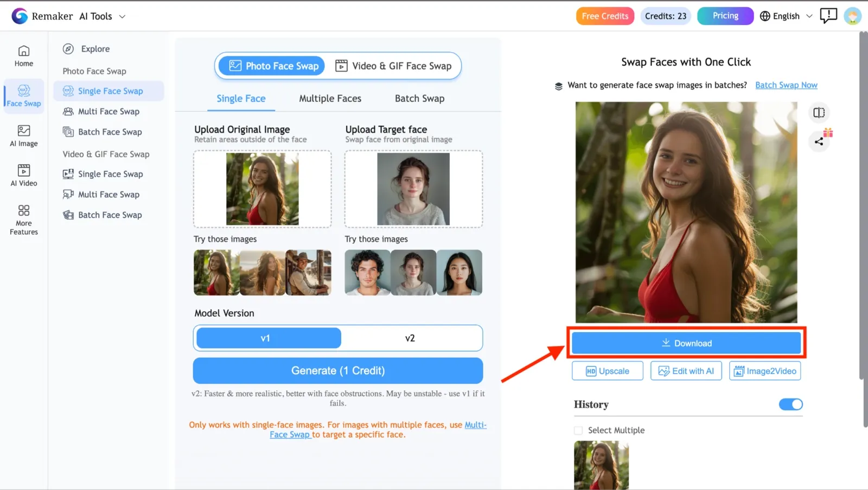
Task: Open the user profile avatar
Action: click(x=853, y=16)
